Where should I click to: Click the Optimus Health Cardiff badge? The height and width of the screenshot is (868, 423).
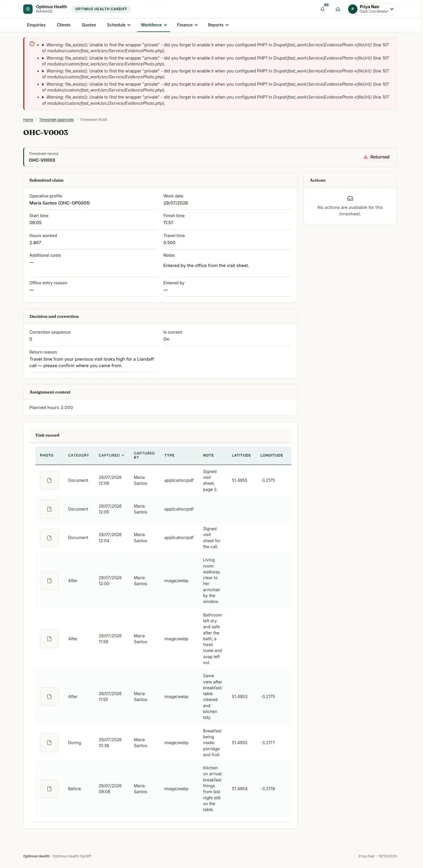coord(101,9)
